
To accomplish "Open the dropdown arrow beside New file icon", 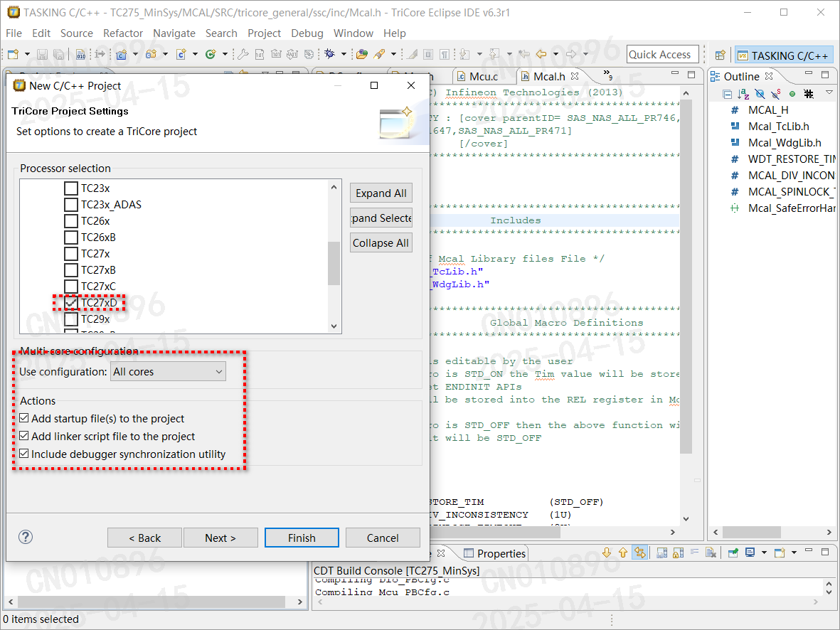I will point(26,54).
